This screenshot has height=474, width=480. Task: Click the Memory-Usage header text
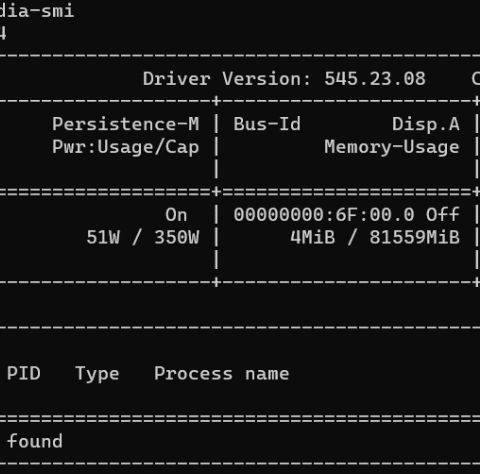[x=392, y=147]
